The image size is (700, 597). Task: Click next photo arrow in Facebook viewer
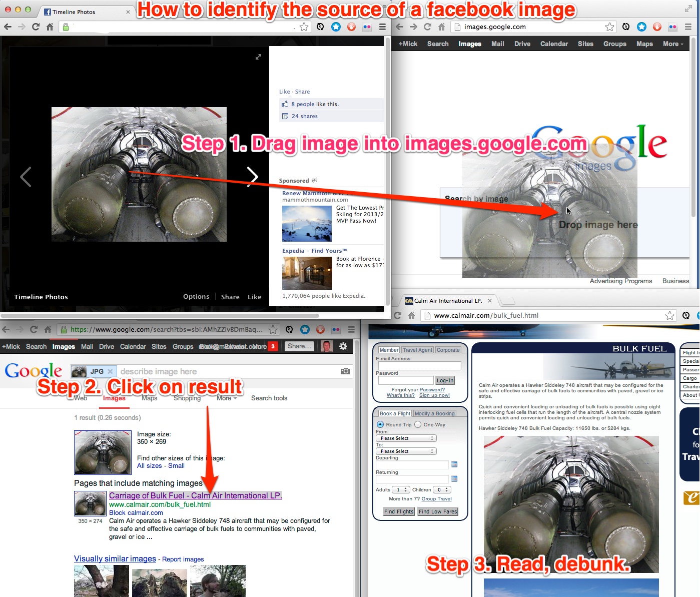(253, 176)
